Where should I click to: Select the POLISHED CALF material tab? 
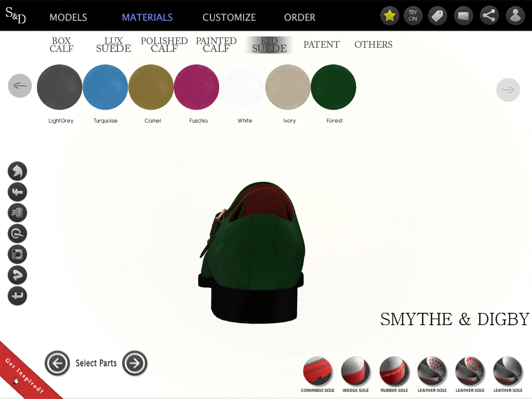164,45
